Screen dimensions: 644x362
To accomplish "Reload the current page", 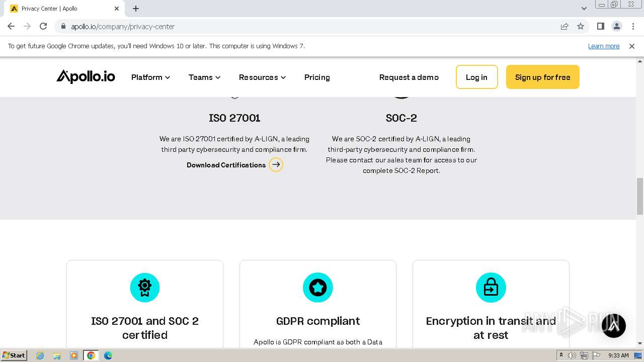I will click(43, 26).
